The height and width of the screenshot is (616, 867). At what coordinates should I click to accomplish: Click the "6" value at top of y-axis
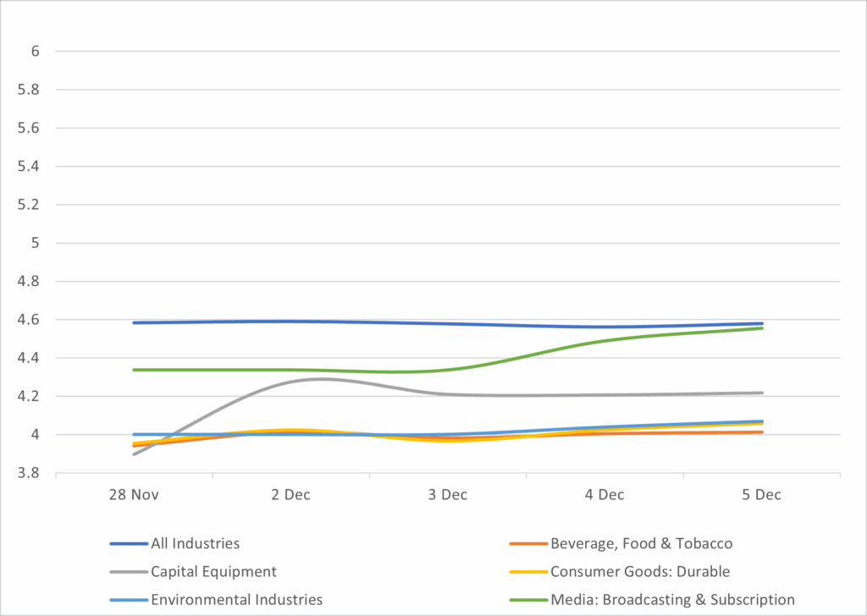(x=36, y=52)
